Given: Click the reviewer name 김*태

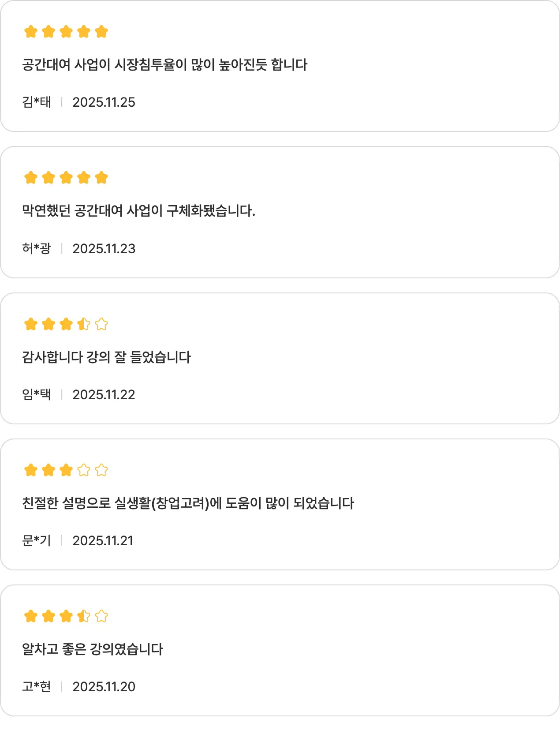Looking at the screenshot, I should coord(37,102).
